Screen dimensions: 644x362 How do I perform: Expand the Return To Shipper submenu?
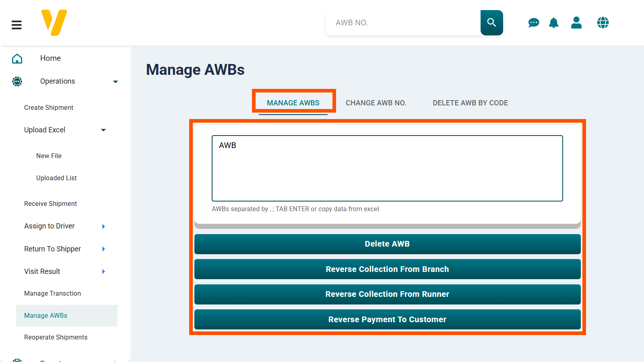coord(103,249)
